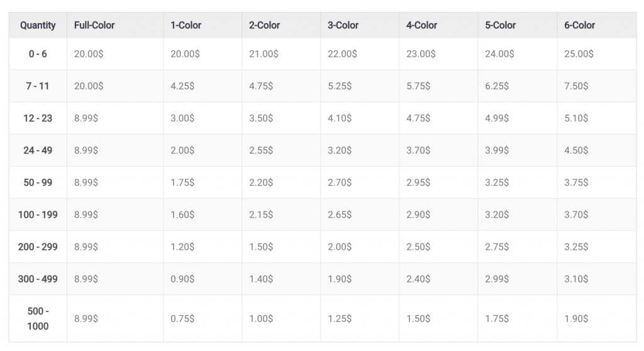The width and height of the screenshot is (644, 351).
Task: Select the 2.90$ price in 4-Color column
Action: [x=418, y=214]
